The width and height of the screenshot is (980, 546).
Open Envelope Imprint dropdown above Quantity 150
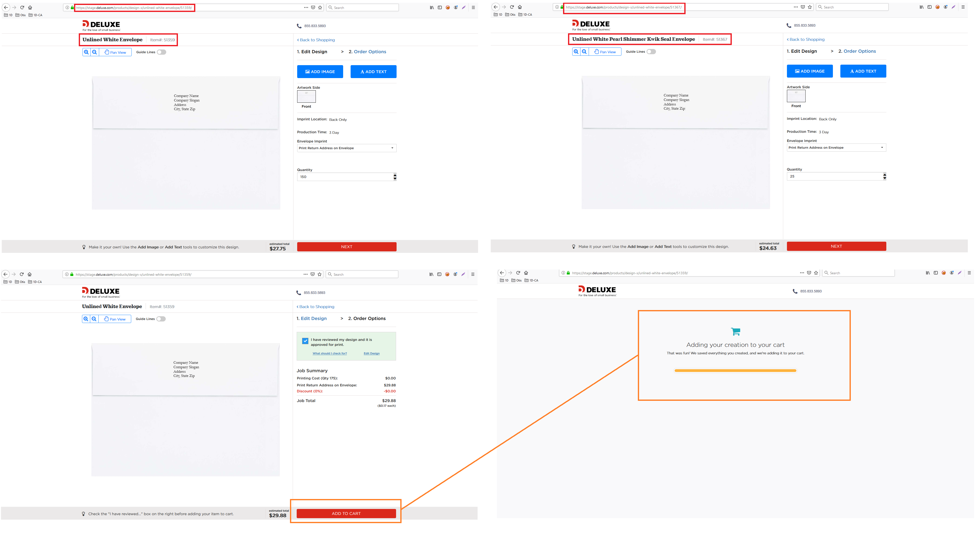346,148
